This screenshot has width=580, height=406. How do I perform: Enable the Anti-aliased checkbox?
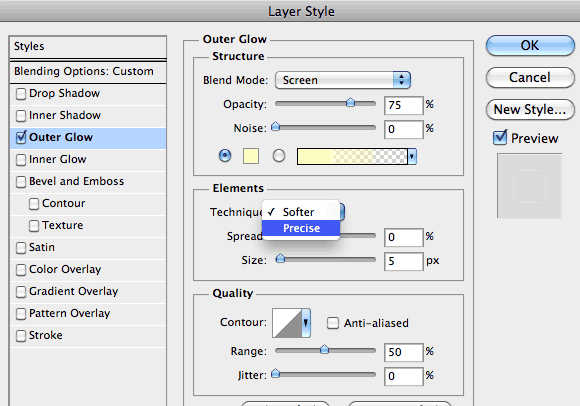coord(333,323)
